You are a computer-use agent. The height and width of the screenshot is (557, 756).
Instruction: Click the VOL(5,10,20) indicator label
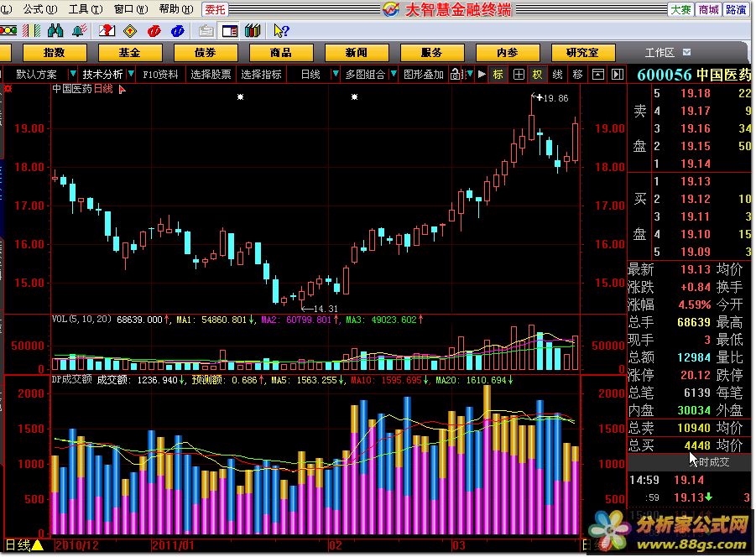coord(81,319)
